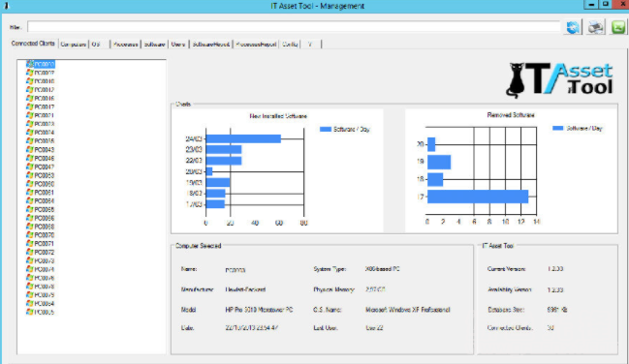This screenshot has width=629, height=364.
Task: Select client PC0084 in the list
Action: click(40, 303)
